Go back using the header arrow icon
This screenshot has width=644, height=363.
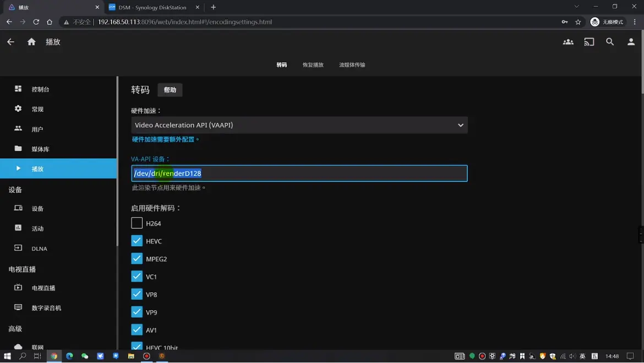click(10, 42)
